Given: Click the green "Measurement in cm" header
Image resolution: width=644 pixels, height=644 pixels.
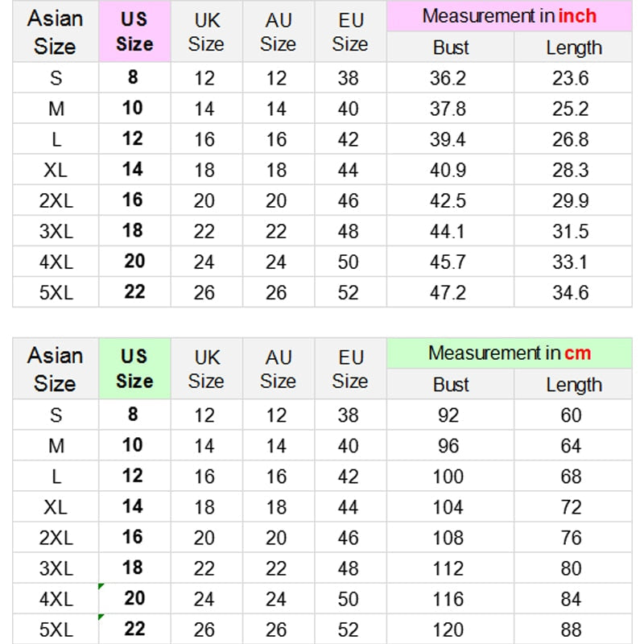Looking at the screenshot, I should tap(509, 353).
